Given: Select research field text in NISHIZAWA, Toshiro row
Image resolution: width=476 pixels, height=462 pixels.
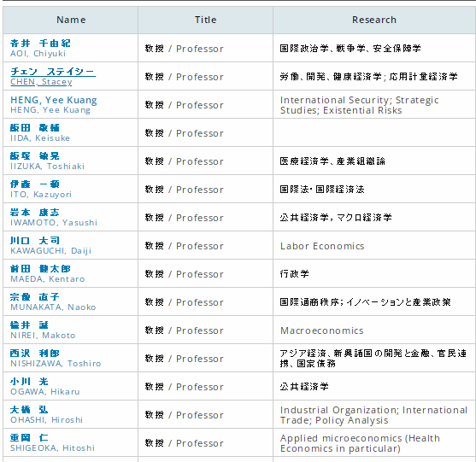Looking at the screenshot, I should coord(373,359).
